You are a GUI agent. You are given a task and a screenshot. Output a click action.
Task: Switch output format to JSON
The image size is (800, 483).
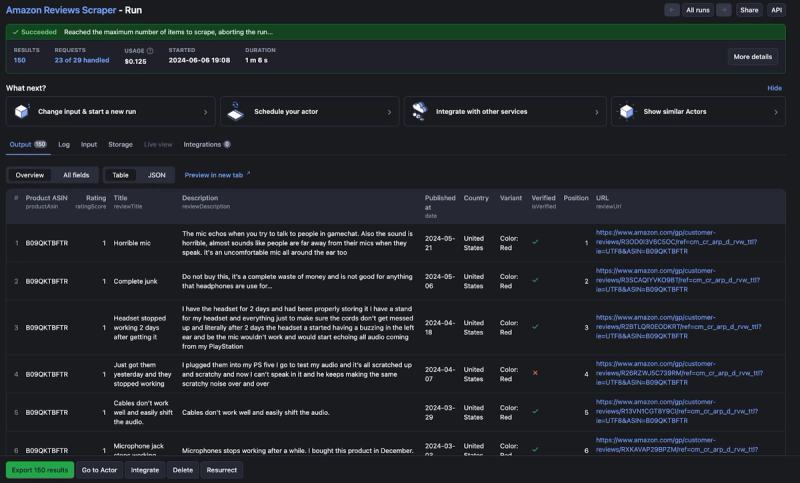tap(157, 175)
